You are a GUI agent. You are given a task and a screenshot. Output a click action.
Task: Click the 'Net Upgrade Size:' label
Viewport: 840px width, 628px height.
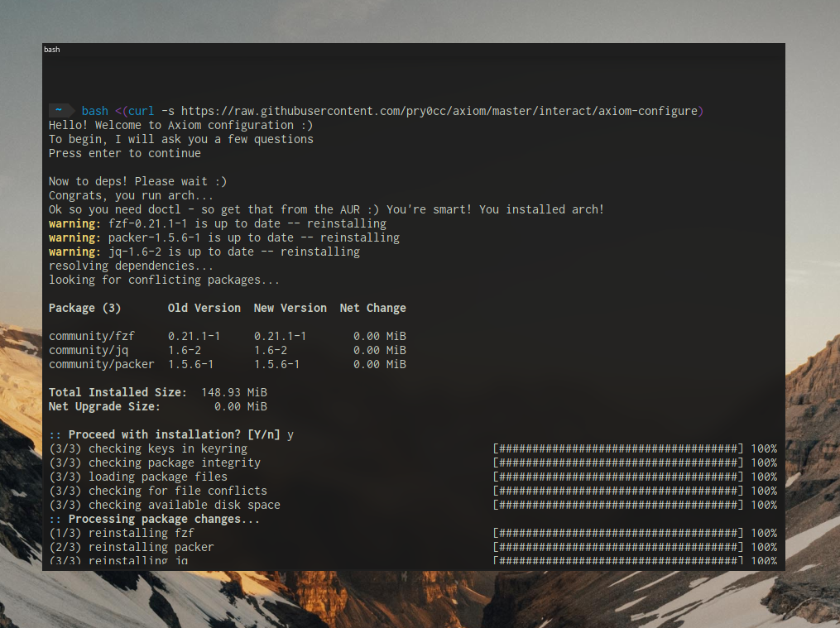104,406
